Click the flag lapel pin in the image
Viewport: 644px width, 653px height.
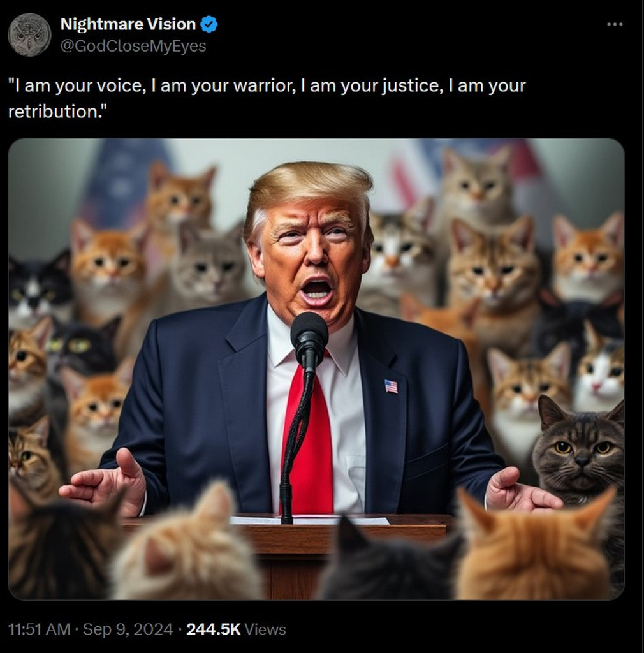tap(392, 386)
